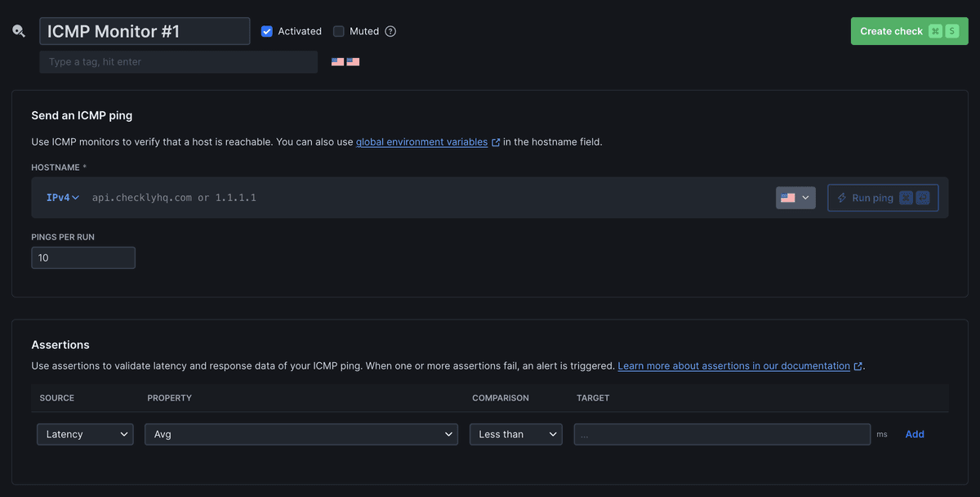
Task: Click external link icon after assertions documentation link
Action: pyautogui.click(x=857, y=366)
